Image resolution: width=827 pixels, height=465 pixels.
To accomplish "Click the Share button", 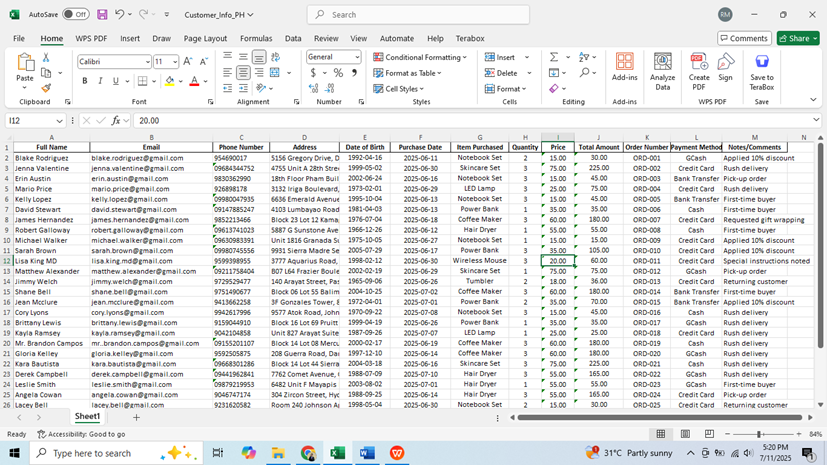I will point(798,38).
